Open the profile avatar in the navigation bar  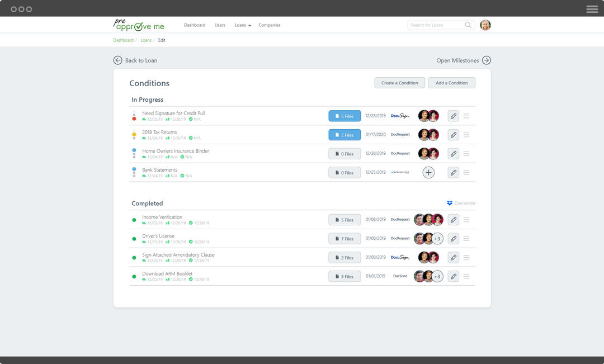(485, 25)
